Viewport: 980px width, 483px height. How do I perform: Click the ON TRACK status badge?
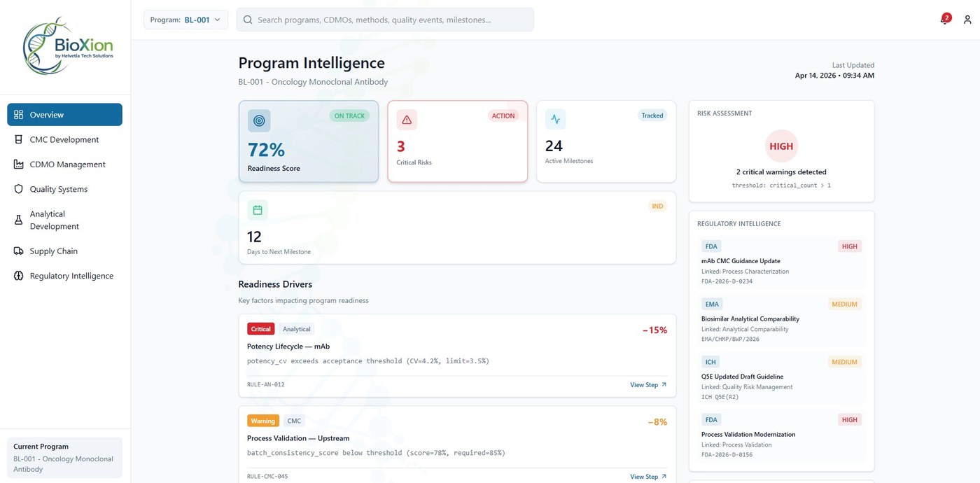(349, 115)
